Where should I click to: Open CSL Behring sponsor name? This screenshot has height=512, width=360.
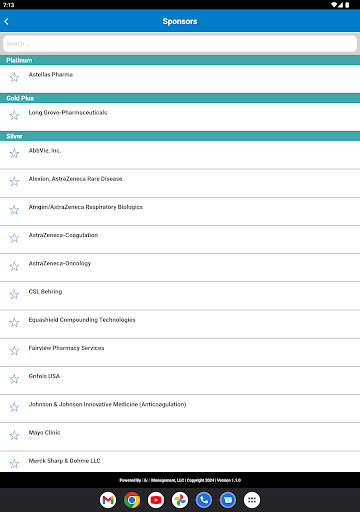[x=45, y=292]
